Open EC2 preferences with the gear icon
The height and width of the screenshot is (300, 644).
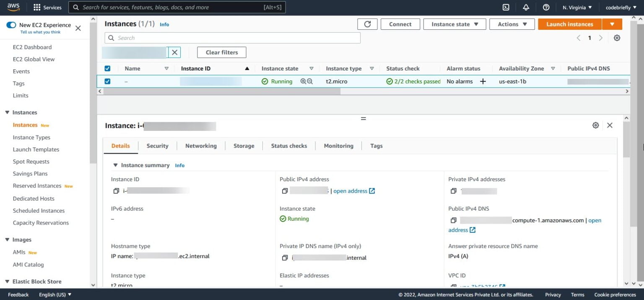pyautogui.click(x=617, y=37)
